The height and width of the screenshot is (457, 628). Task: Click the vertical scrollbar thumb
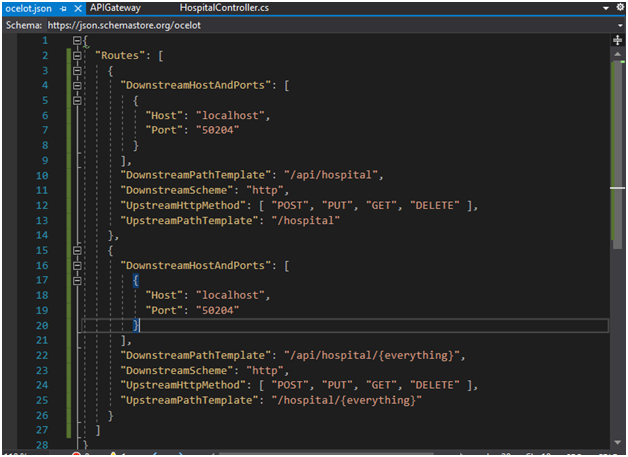point(617,154)
